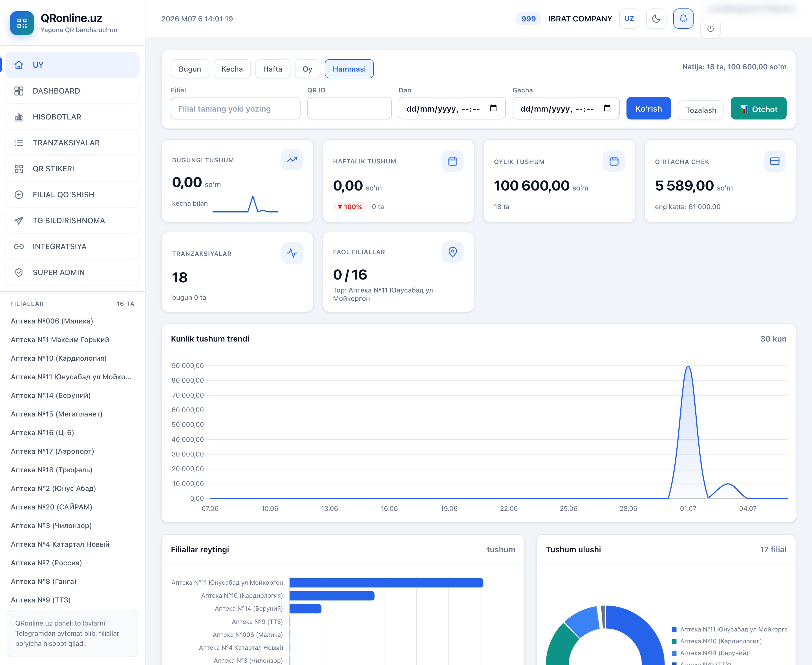Select the Oy filter tab

307,69
